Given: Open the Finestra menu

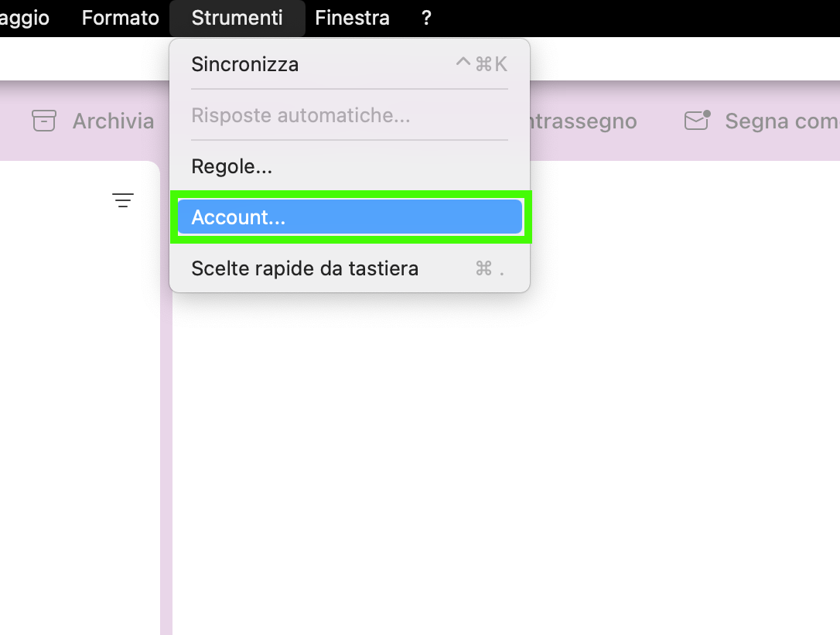Looking at the screenshot, I should click(x=352, y=18).
